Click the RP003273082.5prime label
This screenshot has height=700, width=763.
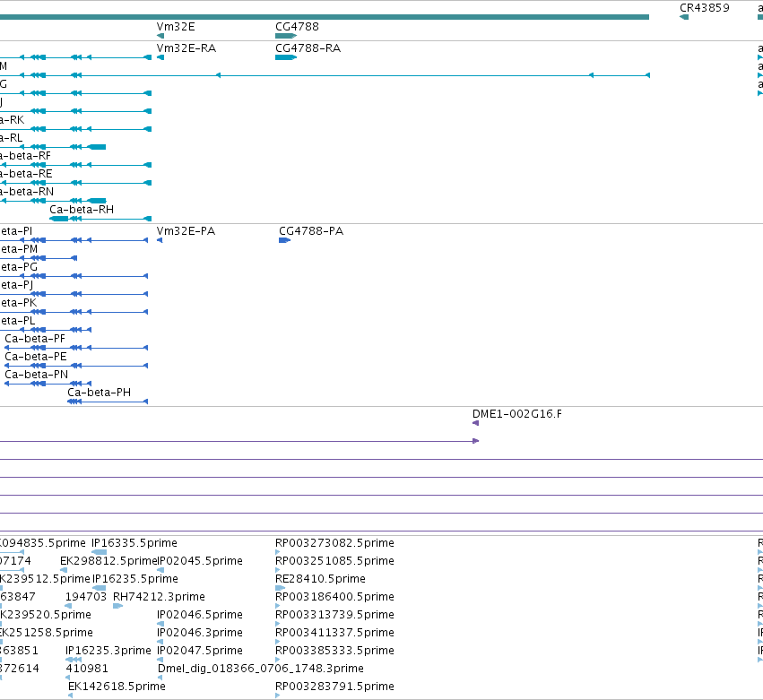coord(334,543)
